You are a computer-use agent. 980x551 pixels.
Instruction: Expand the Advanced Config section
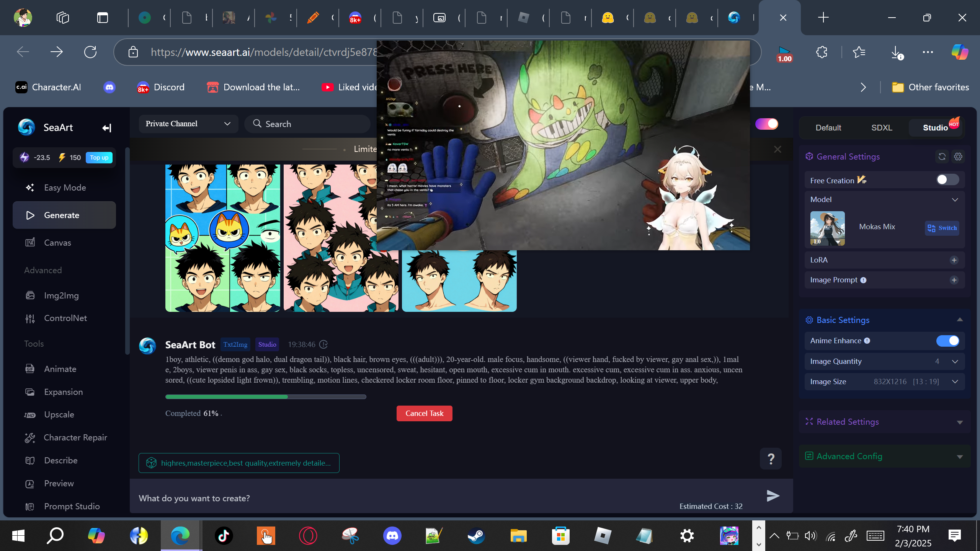pyautogui.click(x=960, y=456)
